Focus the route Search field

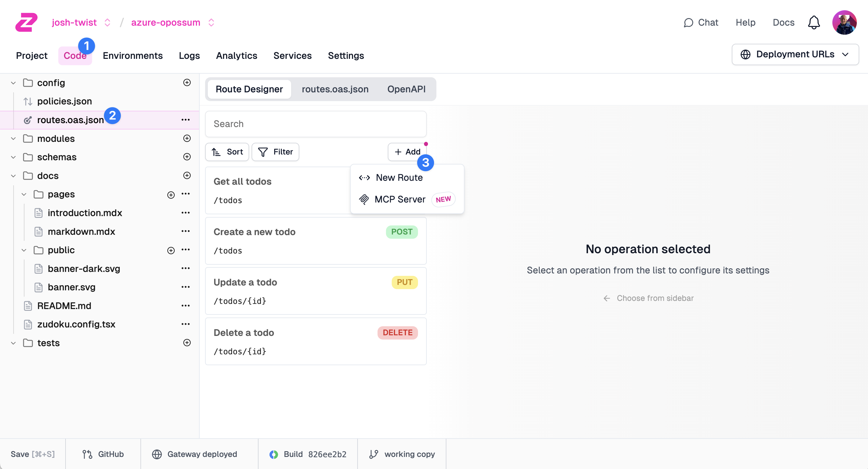coord(315,124)
